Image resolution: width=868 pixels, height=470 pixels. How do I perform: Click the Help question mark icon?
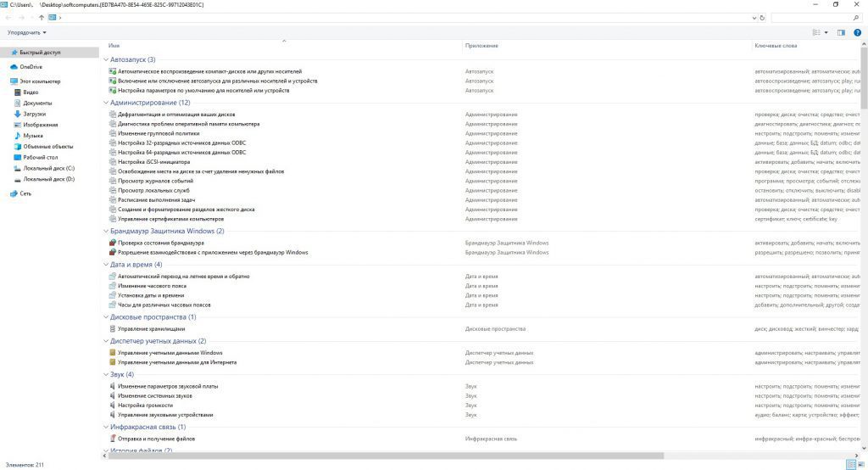[x=858, y=33]
